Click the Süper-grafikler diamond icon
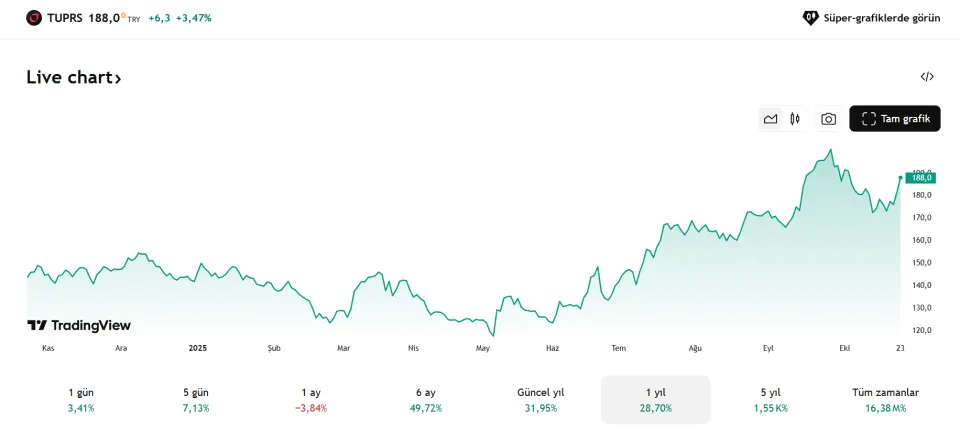 point(811,18)
